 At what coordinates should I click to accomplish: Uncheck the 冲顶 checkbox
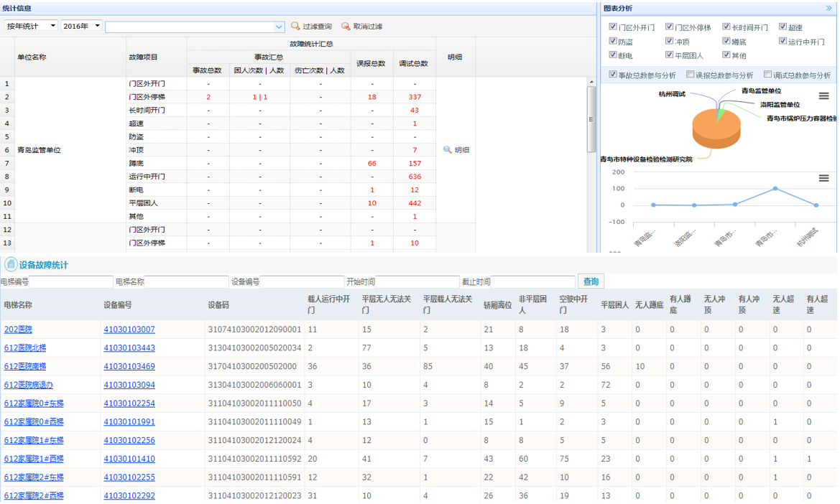pos(669,41)
